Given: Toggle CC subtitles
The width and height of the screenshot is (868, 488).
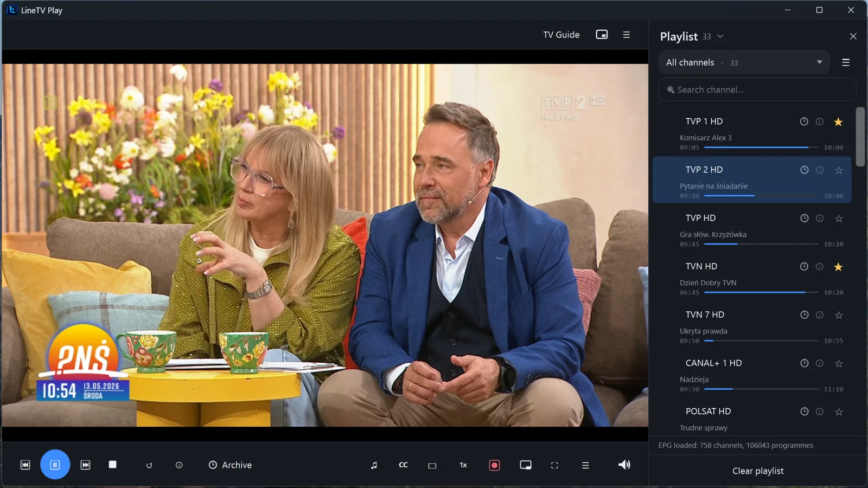Looking at the screenshot, I should (403, 465).
